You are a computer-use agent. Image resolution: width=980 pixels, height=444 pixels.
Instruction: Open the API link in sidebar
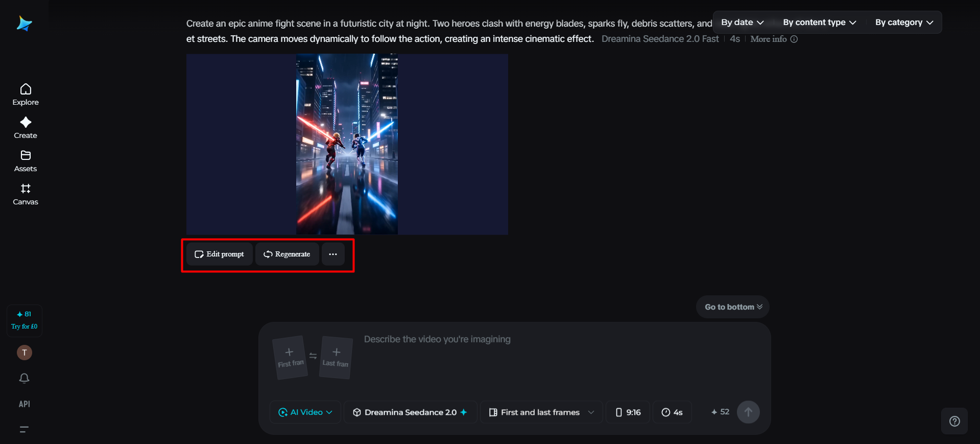(x=25, y=404)
